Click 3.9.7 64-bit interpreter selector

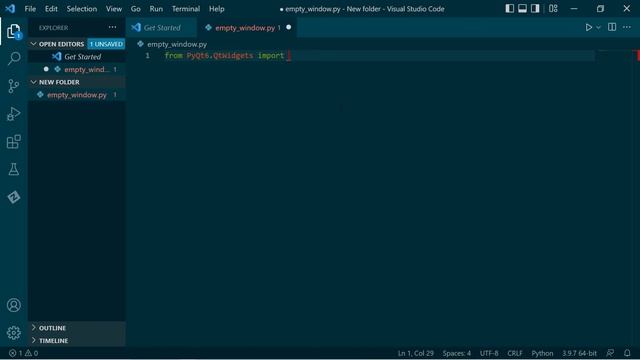pos(579,353)
